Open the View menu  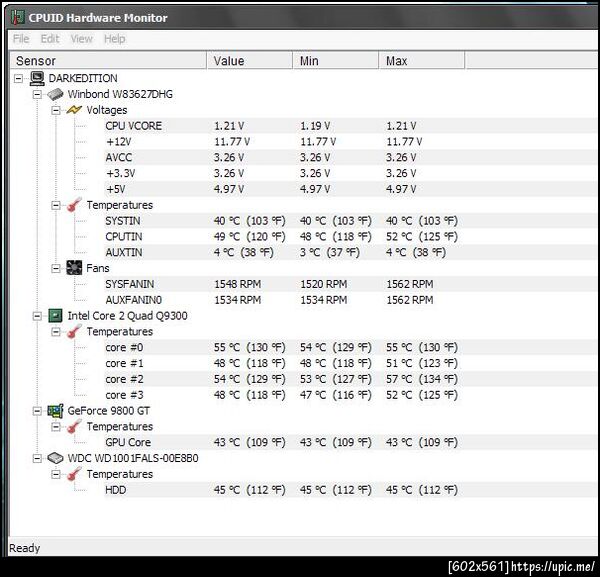82,39
